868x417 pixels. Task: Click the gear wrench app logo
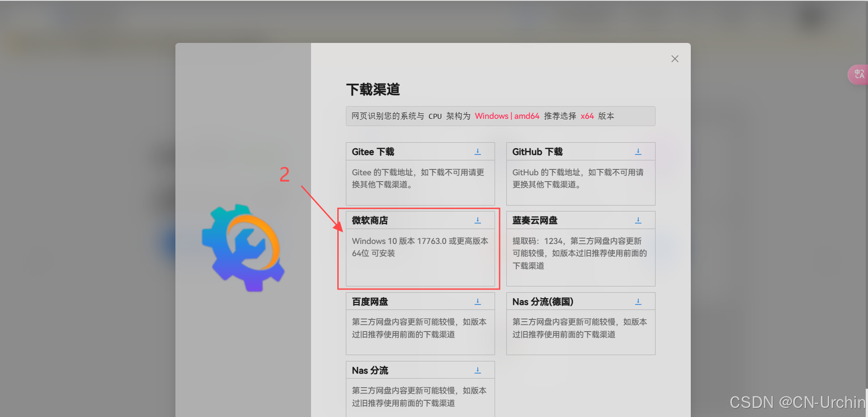[x=243, y=248]
